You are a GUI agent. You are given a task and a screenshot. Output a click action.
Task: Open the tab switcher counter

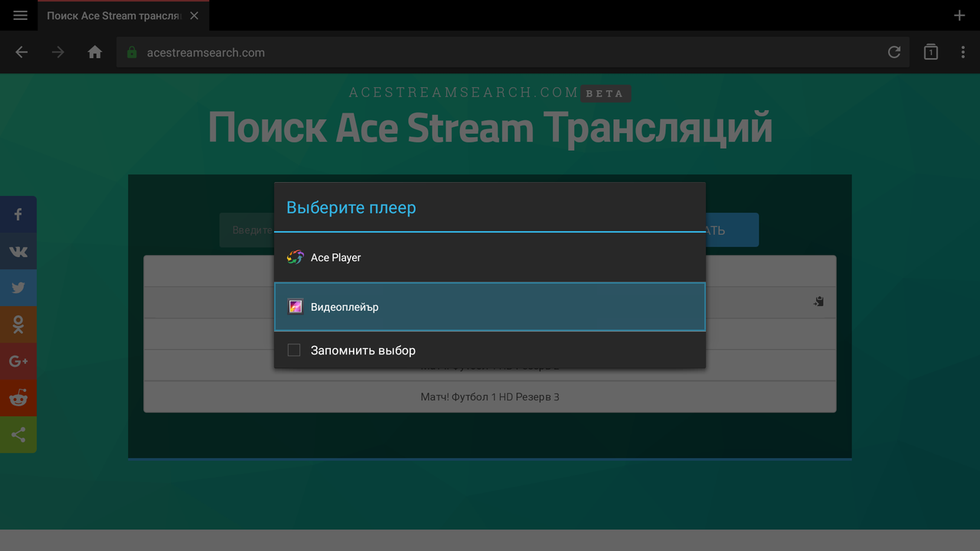click(930, 52)
